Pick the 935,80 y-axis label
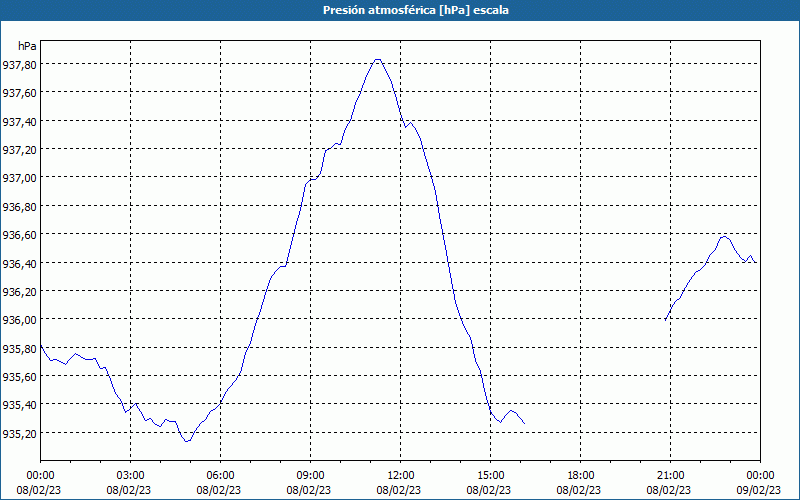 (19, 348)
